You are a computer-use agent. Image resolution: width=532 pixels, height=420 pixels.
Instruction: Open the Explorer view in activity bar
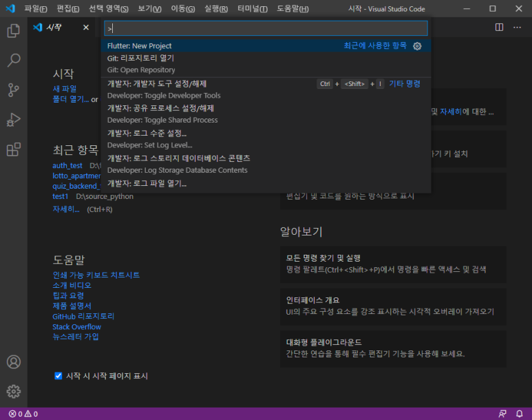14,30
